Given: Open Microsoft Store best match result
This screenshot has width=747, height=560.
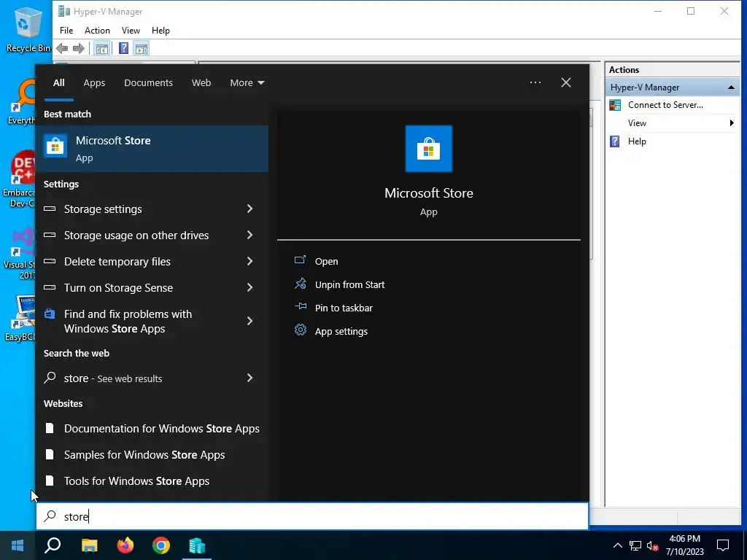Looking at the screenshot, I should coord(152,149).
